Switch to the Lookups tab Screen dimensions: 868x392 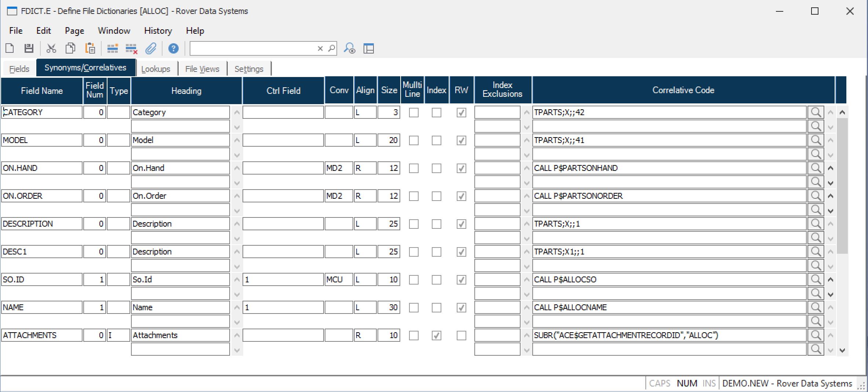(156, 69)
